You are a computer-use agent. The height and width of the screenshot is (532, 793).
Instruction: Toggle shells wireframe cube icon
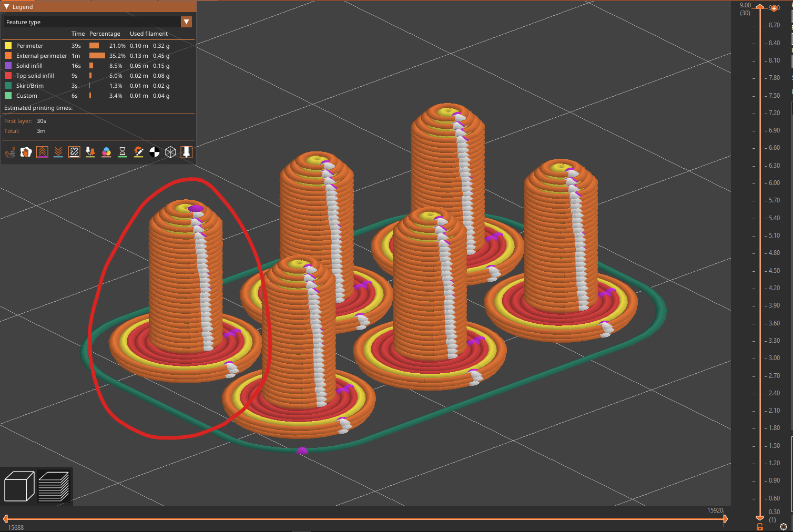tap(170, 152)
